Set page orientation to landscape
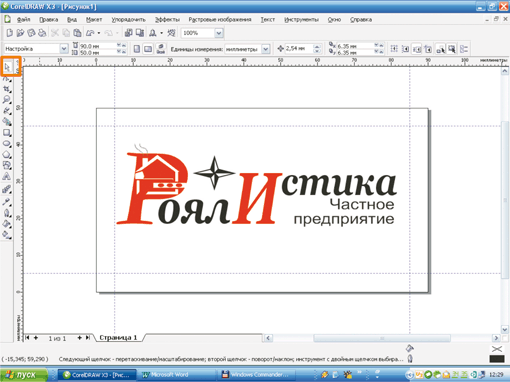 coord(148,49)
